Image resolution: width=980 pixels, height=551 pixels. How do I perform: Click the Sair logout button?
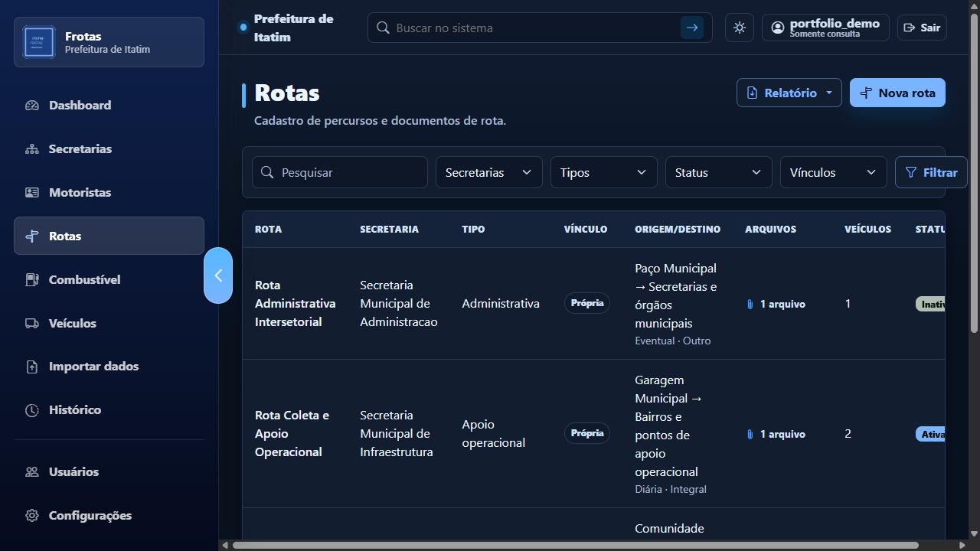coord(922,28)
